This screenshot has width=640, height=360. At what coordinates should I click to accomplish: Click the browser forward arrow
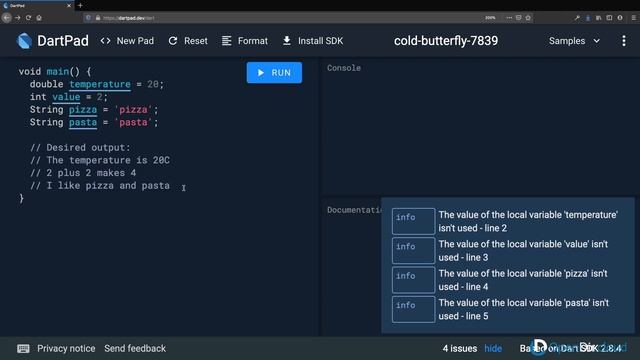[x=18, y=18]
